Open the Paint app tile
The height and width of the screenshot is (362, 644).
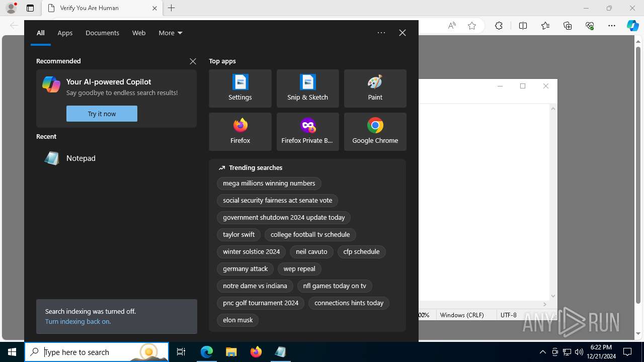[375, 88]
